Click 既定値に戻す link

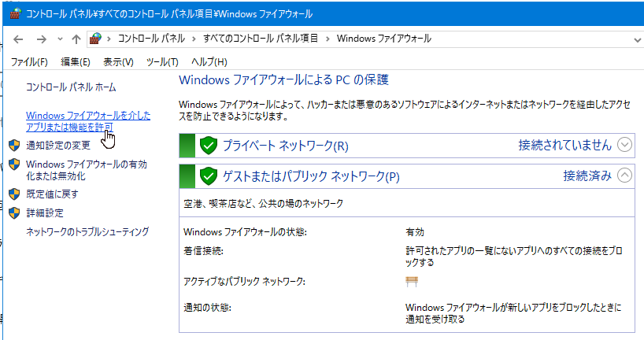tap(52, 194)
